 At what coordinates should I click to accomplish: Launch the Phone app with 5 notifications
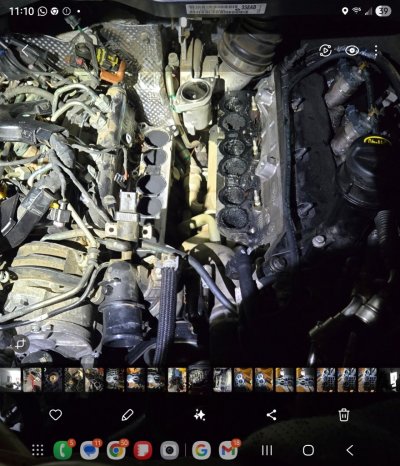[x=63, y=450]
